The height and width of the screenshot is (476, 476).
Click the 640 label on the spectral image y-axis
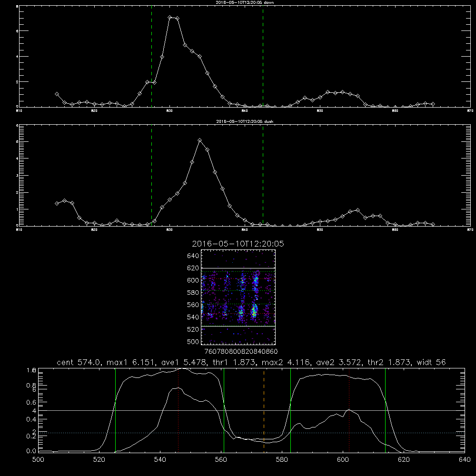point(193,256)
